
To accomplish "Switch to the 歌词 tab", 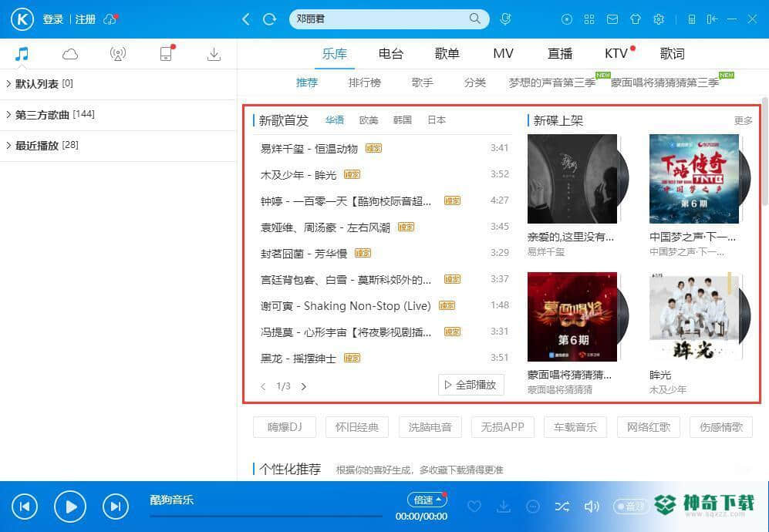I will 672,53.
